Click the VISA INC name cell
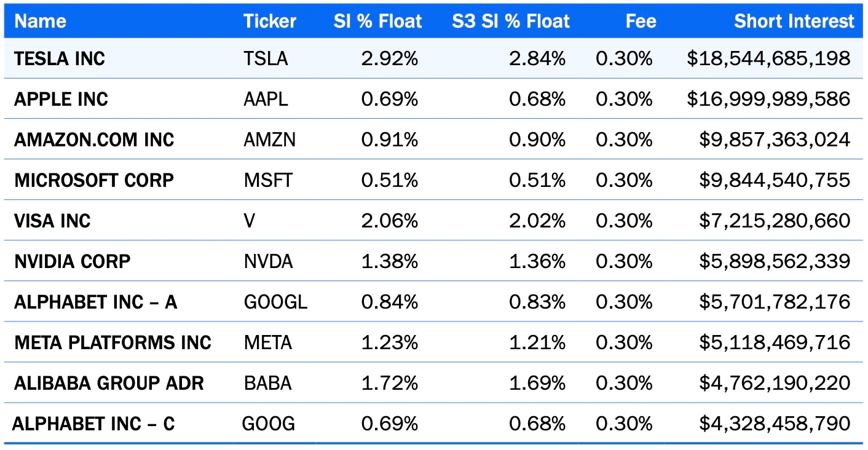The image size is (868, 450). 52,221
